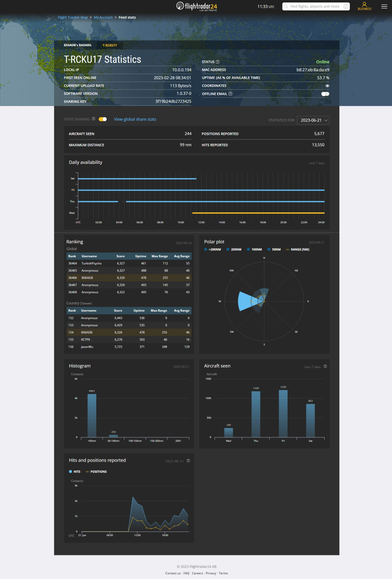Open the Statistics For date dropdown

(313, 120)
